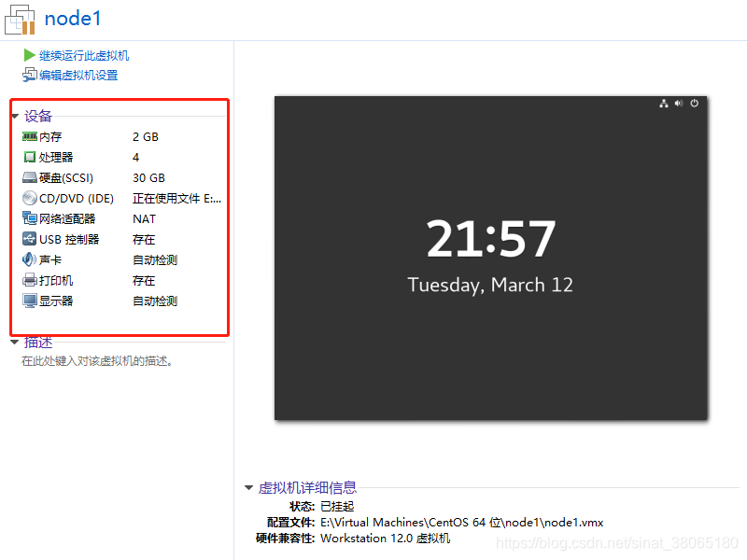Click the 显示器 display device icon

point(29,301)
